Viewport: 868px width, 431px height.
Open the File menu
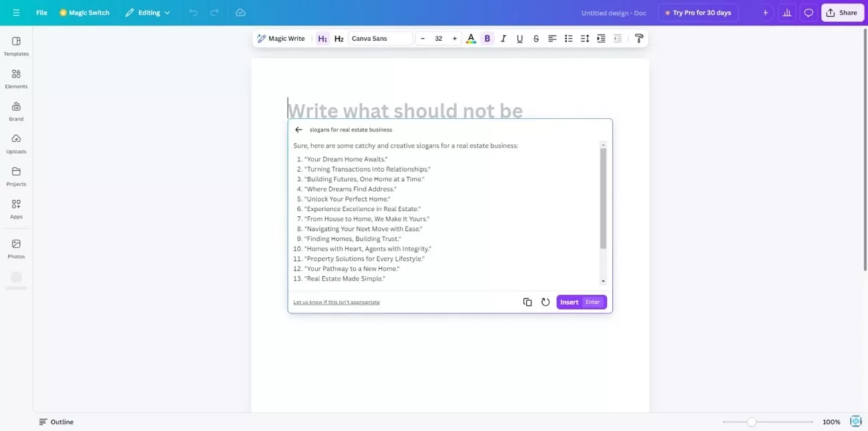coord(41,12)
